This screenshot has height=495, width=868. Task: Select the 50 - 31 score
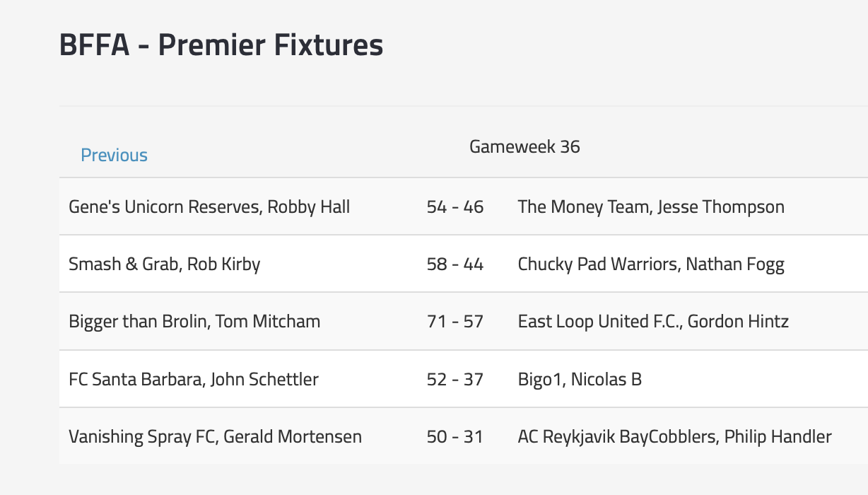455,436
